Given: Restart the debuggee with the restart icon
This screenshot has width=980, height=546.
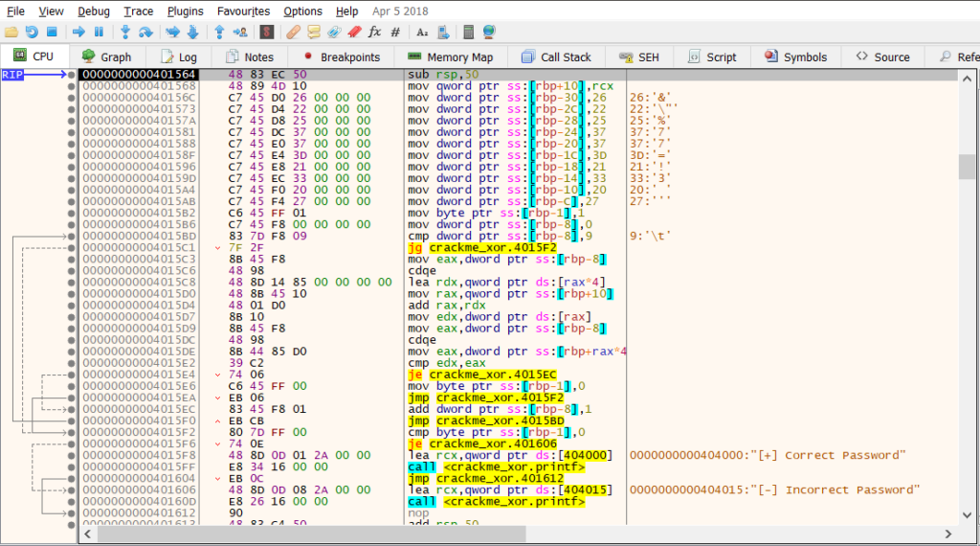Looking at the screenshot, I should [32, 32].
